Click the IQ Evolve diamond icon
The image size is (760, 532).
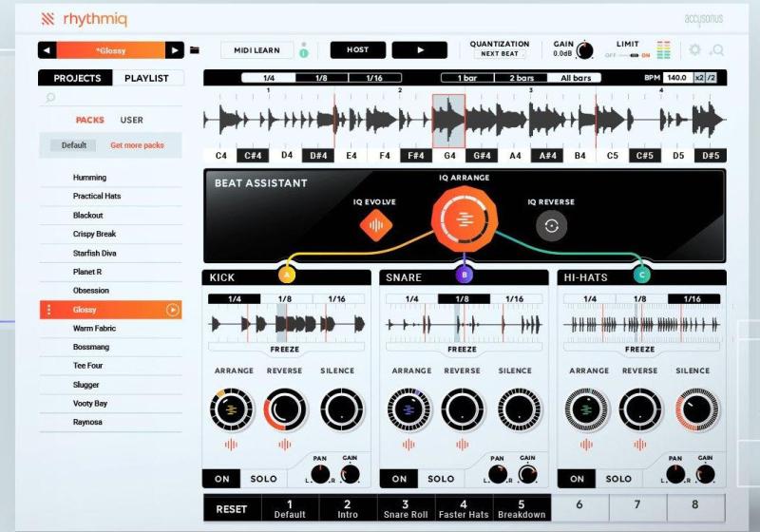click(376, 224)
